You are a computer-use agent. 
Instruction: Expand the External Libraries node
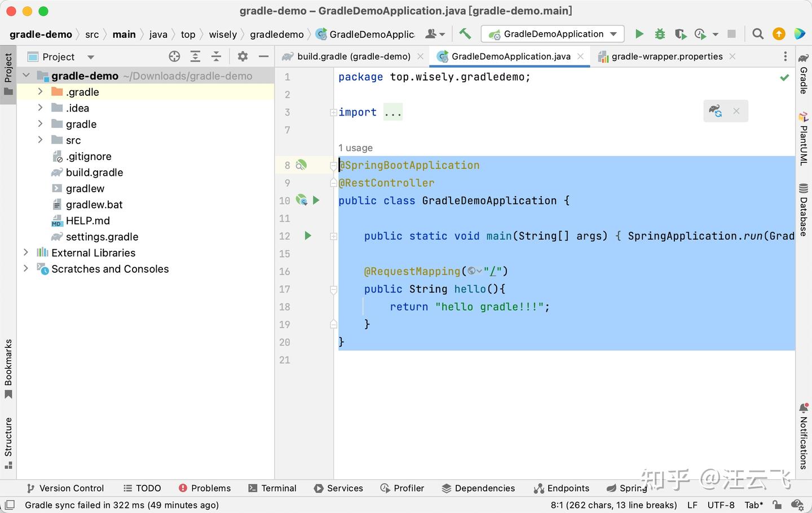[26, 253]
